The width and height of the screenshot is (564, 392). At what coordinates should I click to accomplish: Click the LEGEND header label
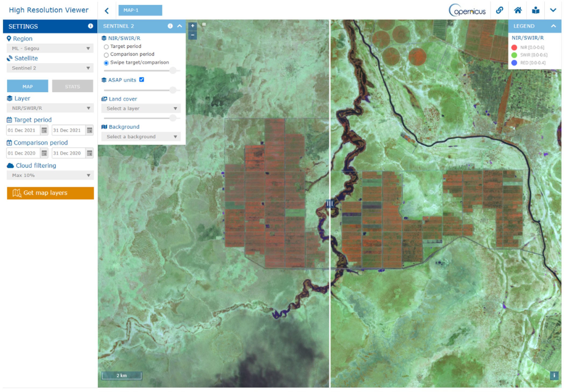[524, 26]
